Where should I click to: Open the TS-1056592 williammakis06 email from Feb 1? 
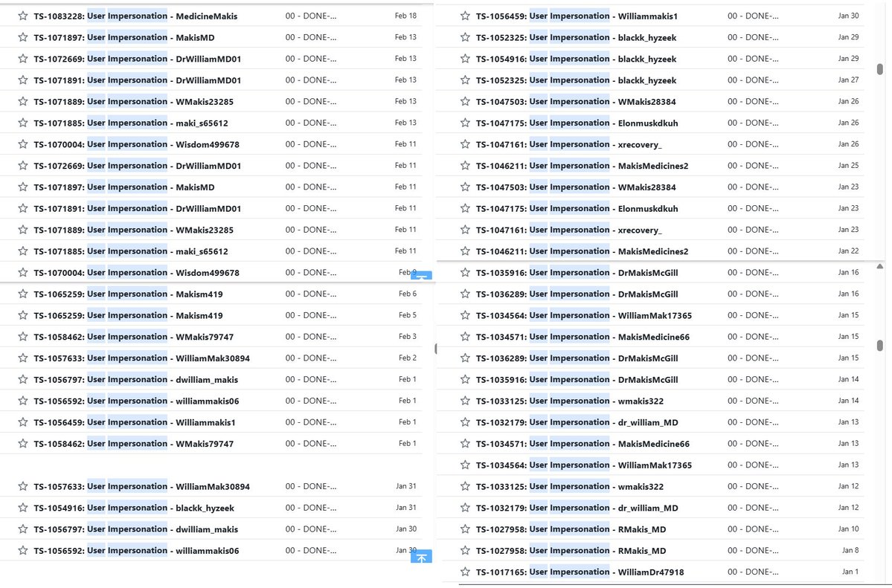click(x=211, y=401)
